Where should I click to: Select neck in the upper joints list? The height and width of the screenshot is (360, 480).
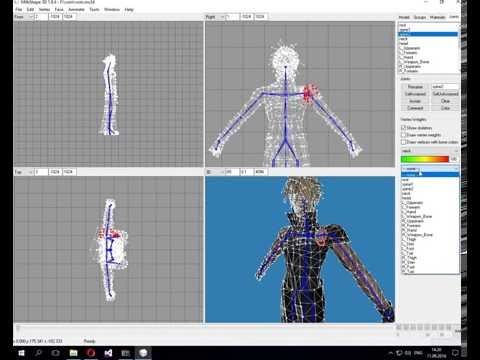(403, 39)
